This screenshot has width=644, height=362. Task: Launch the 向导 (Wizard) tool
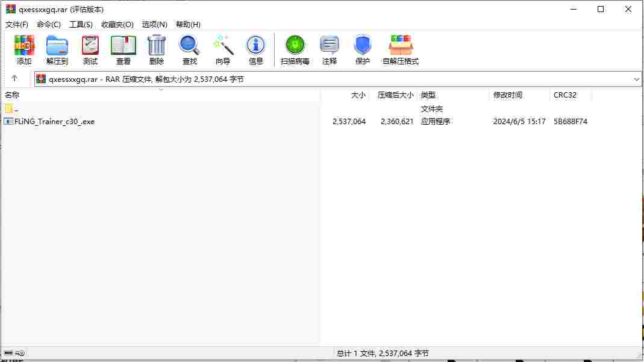point(223,49)
